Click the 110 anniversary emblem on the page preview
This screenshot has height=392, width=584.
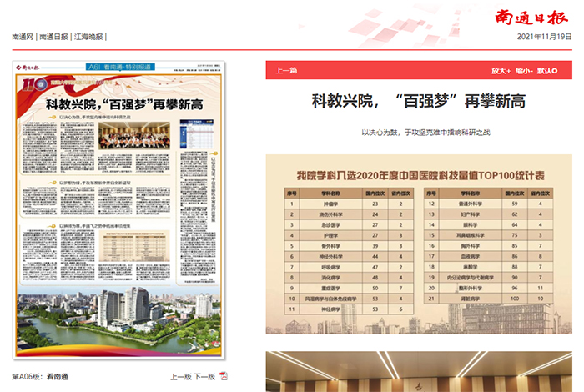point(30,83)
